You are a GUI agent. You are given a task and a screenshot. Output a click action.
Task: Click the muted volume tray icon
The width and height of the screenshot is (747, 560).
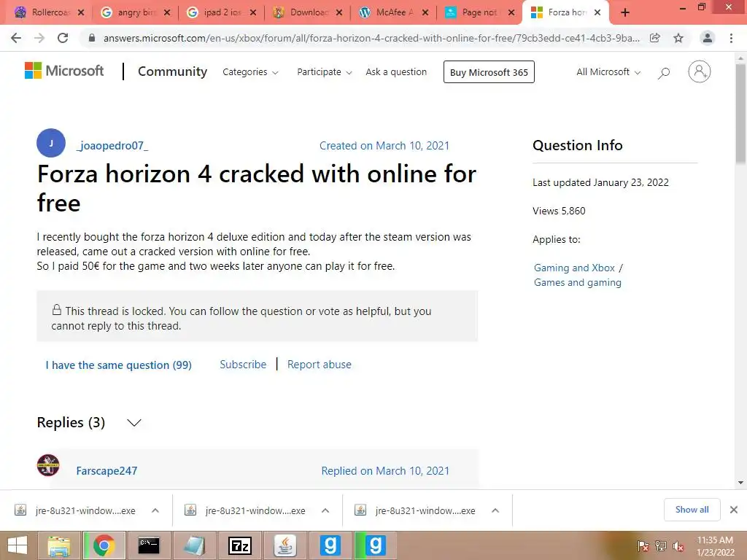[678, 546]
